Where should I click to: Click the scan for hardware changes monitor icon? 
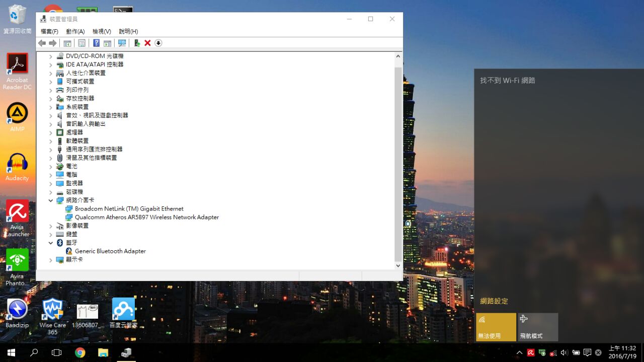(122, 43)
